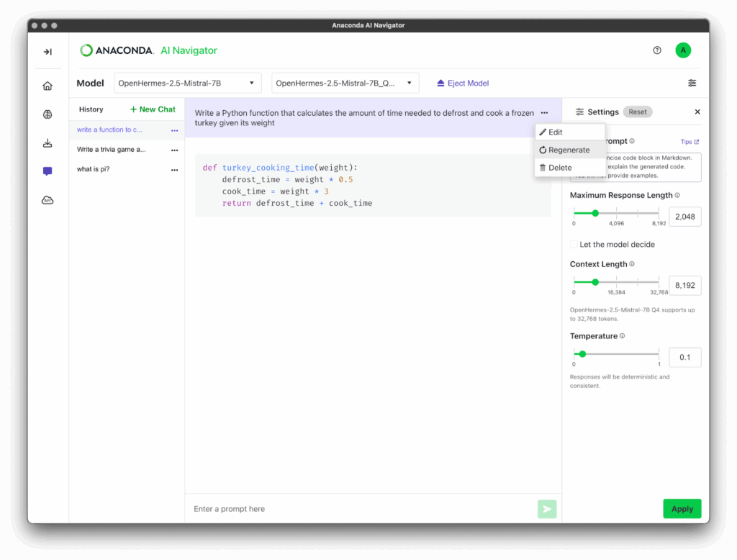This screenshot has height=560, width=737.
Task: Click the History label
Action: point(91,109)
